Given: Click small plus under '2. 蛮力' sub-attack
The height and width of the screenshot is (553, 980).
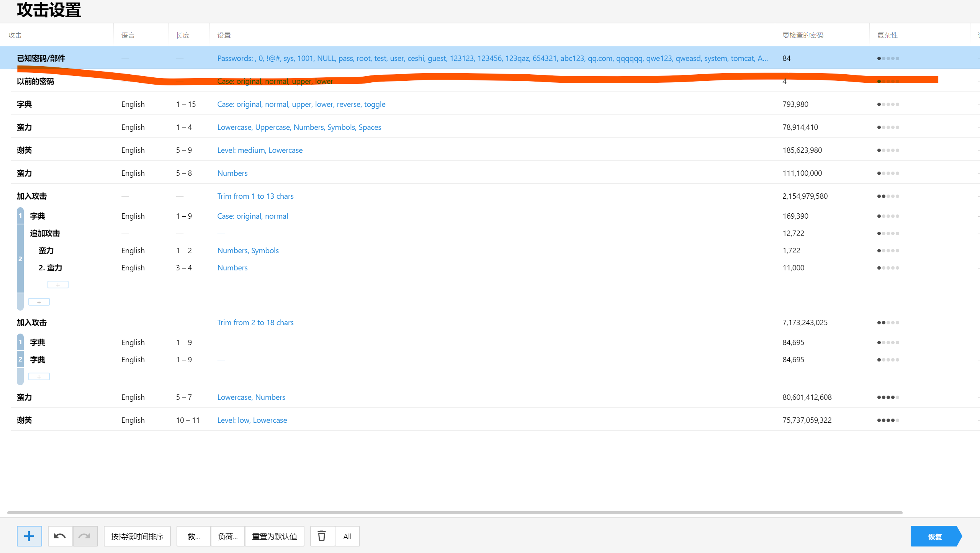Looking at the screenshot, I should (x=58, y=285).
